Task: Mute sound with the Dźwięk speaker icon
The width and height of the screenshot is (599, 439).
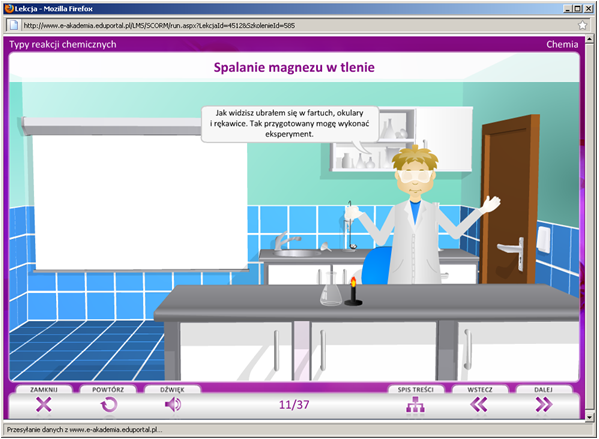Action: pyautogui.click(x=173, y=404)
